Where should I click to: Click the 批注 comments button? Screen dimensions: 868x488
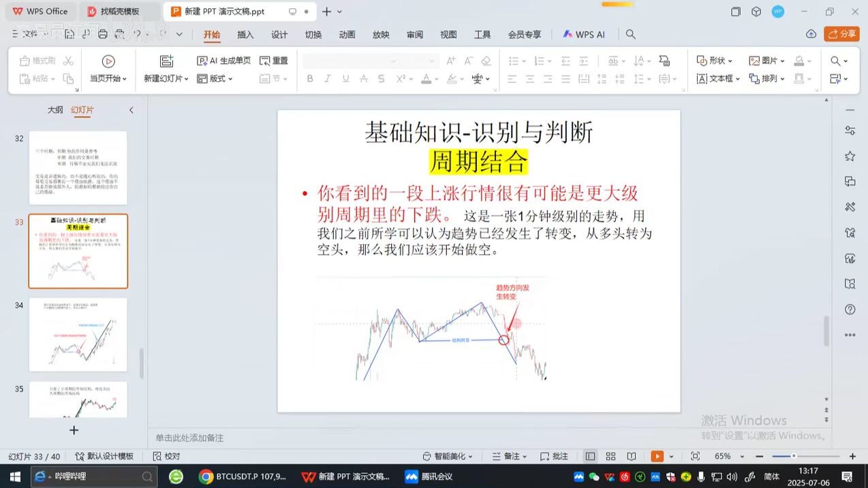pos(554,456)
